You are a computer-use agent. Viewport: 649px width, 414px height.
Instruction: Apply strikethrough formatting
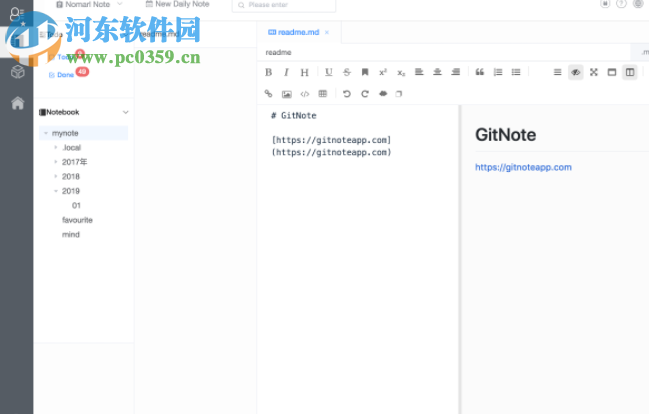coord(347,72)
